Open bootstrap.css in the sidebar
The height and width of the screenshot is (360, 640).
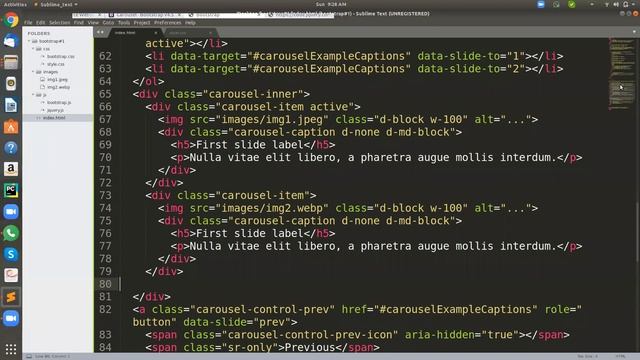click(x=61, y=56)
